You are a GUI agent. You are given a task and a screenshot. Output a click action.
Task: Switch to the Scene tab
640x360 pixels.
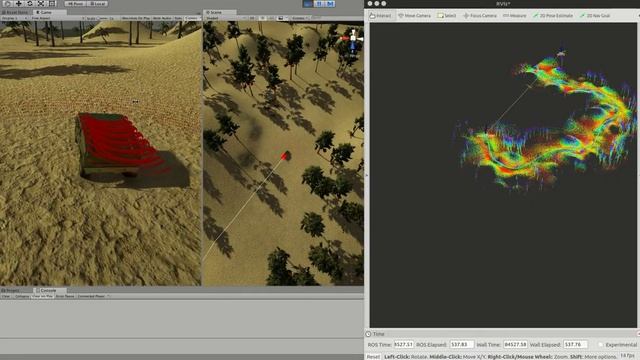click(x=220, y=13)
